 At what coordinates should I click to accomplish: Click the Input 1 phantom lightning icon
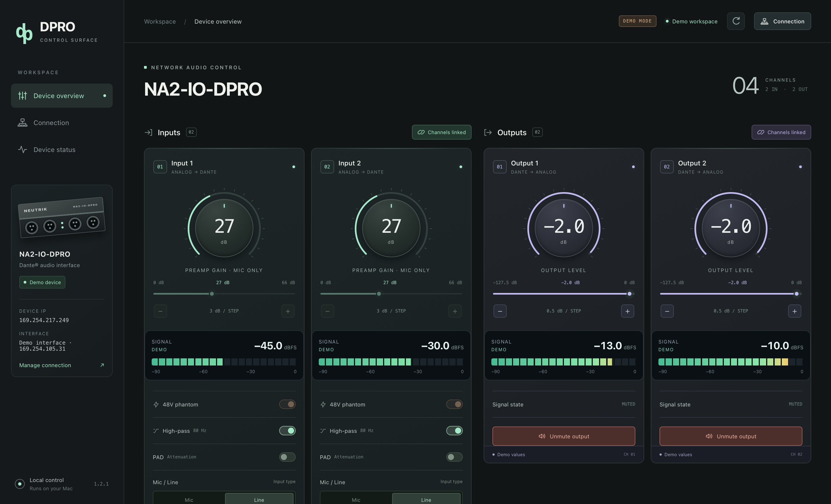[156, 404]
